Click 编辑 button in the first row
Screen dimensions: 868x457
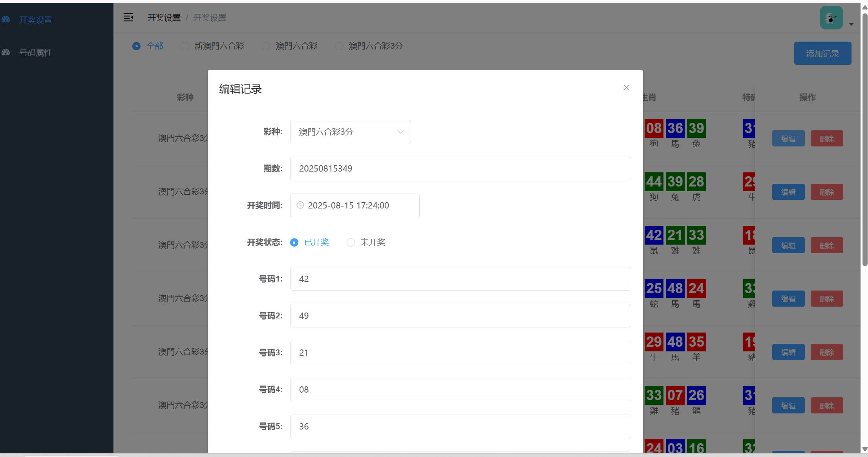point(788,139)
